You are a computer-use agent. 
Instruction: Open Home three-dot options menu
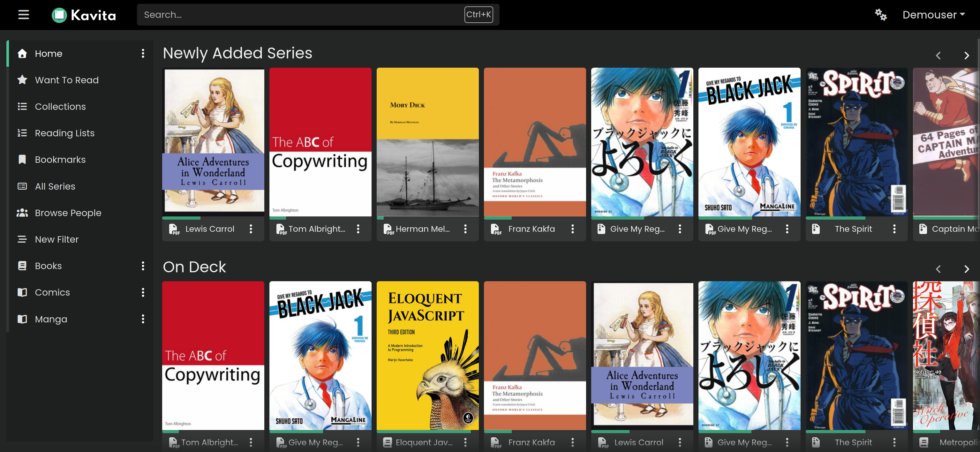click(143, 54)
